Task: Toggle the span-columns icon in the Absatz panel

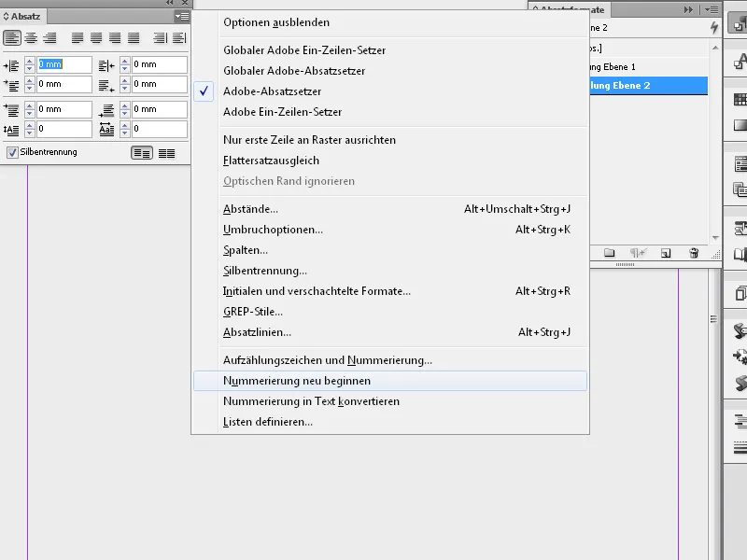Action: (140, 151)
